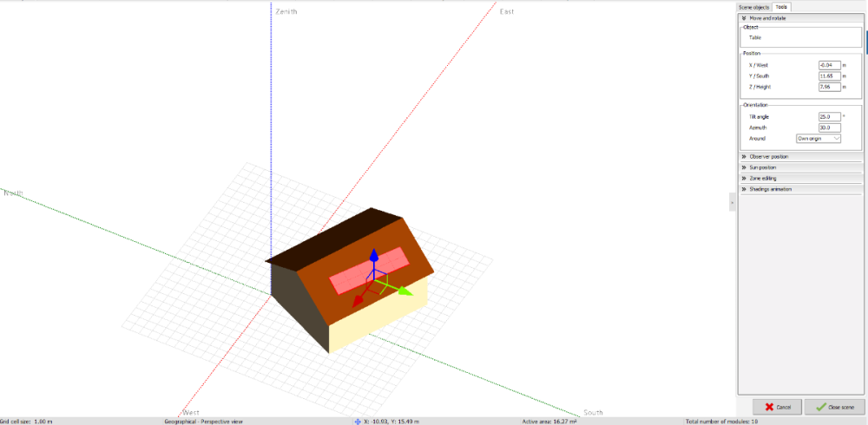Screen dimensions: 868x425
Task: Click the panel collapse handle beside viewport
Action: click(x=733, y=201)
